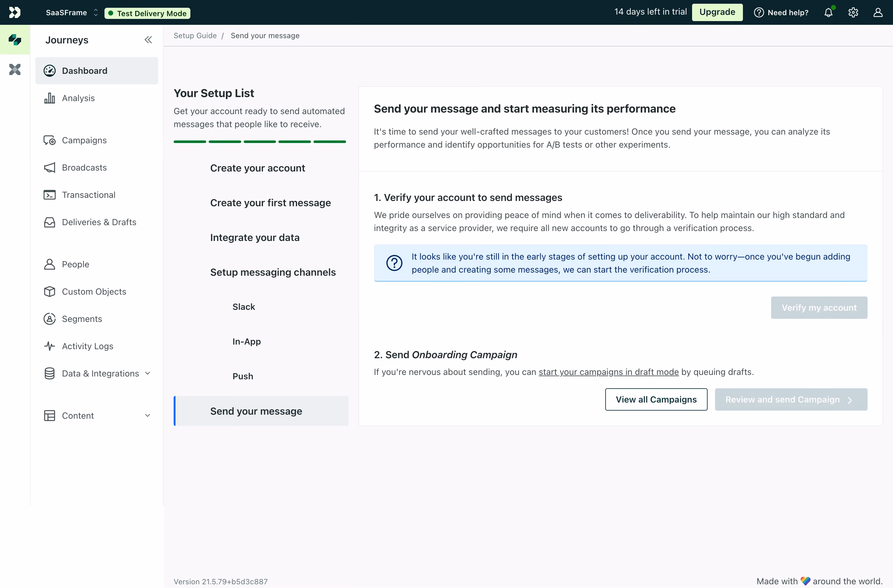The image size is (893, 588).
Task: Click Verify my account button
Action: (819, 308)
